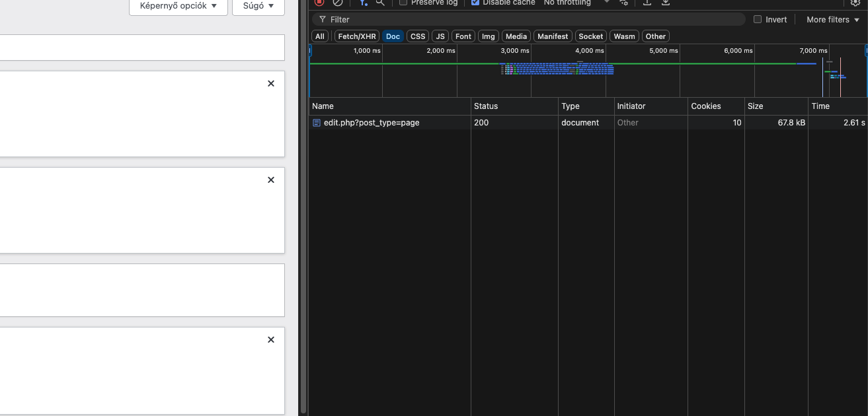868x416 pixels.
Task: Filter by CSS requests
Action: click(x=418, y=36)
